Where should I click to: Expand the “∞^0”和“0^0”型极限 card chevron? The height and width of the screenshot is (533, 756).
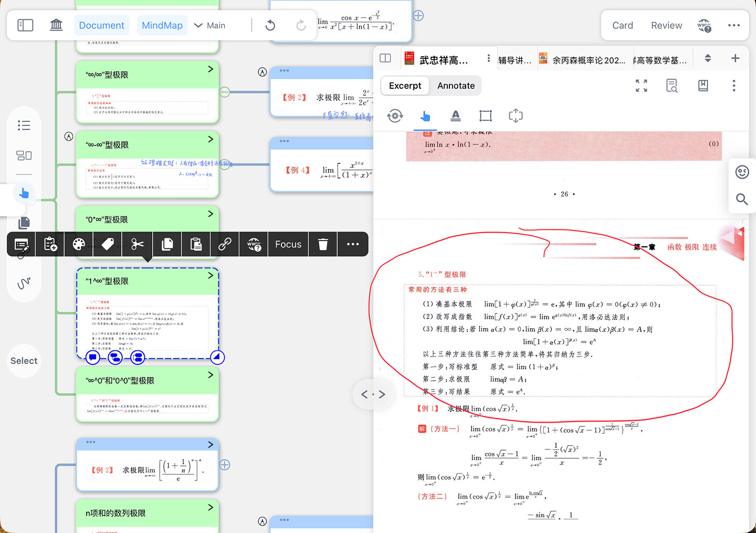coord(211,375)
